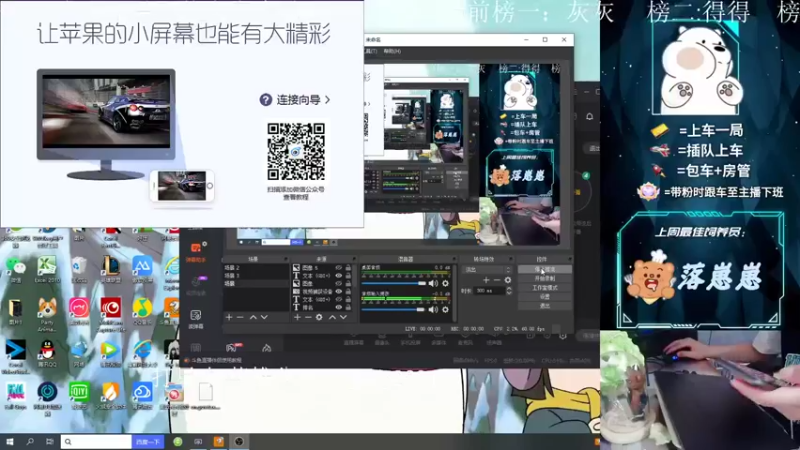The image size is (800, 450).
Task: Move scene down in Scenes list
Action: click(x=264, y=317)
